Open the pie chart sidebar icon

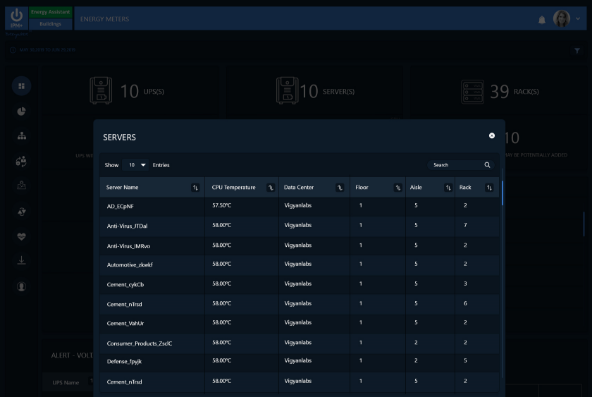click(x=22, y=111)
